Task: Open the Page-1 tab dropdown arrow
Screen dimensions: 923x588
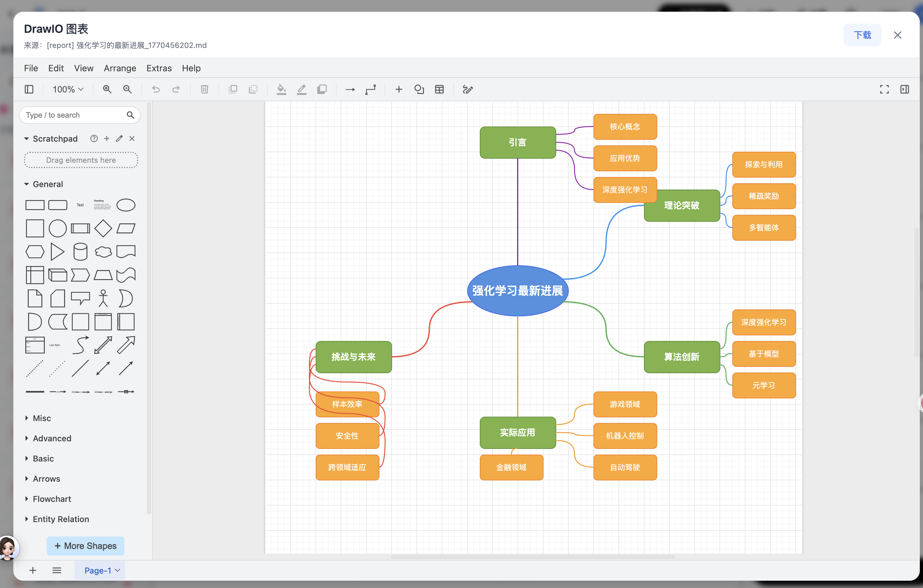Action: click(x=118, y=570)
